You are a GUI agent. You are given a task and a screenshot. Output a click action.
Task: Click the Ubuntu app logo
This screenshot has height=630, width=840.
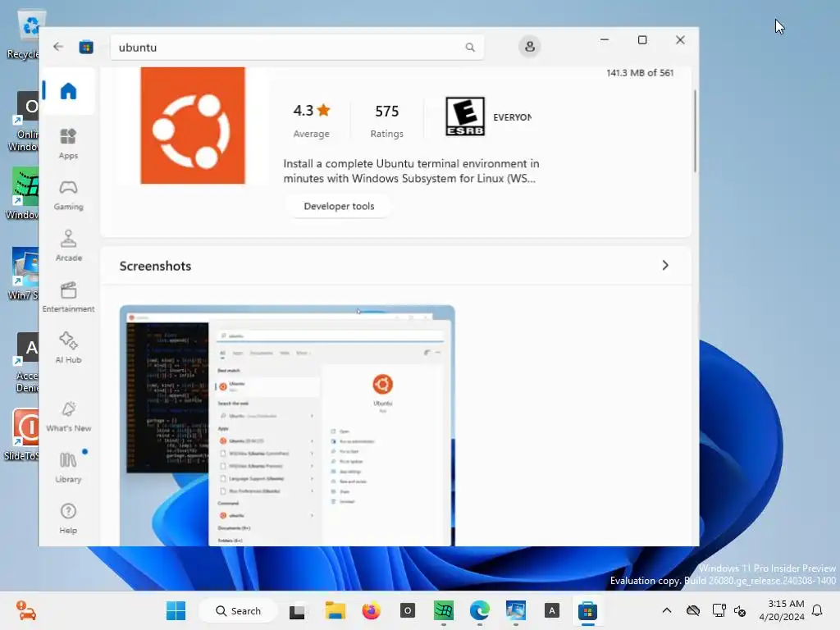click(x=193, y=126)
